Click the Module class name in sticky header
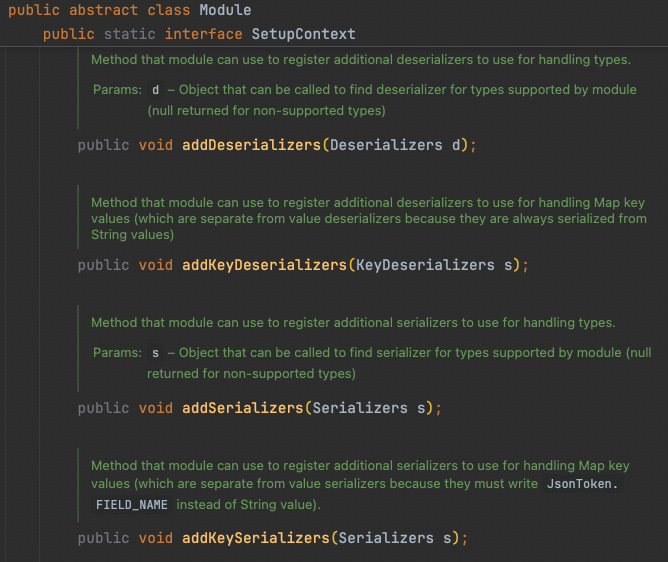The image size is (668, 562). (x=224, y=10)
